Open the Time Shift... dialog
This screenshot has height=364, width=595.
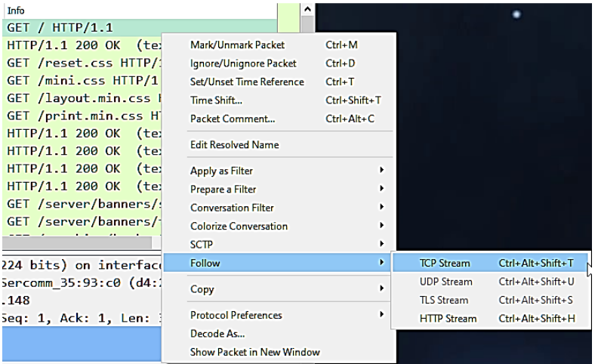(x=279, y=100)
